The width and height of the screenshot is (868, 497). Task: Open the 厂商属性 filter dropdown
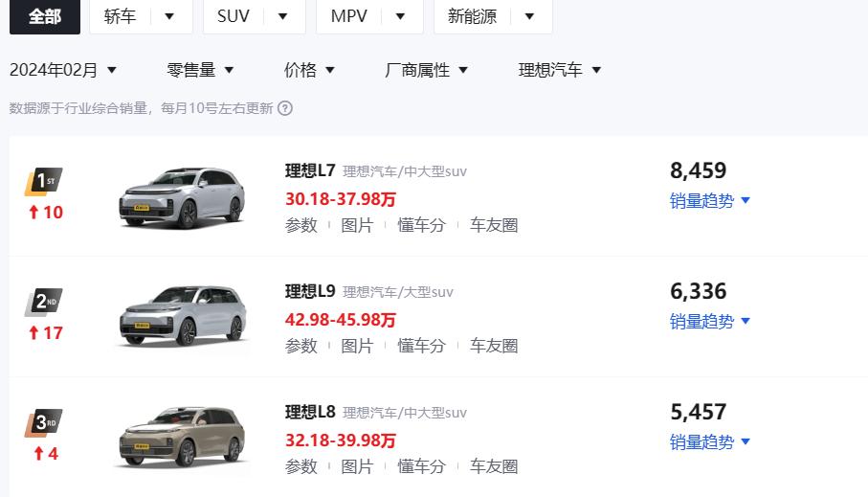pyautogui.click(x=426, y=70)
